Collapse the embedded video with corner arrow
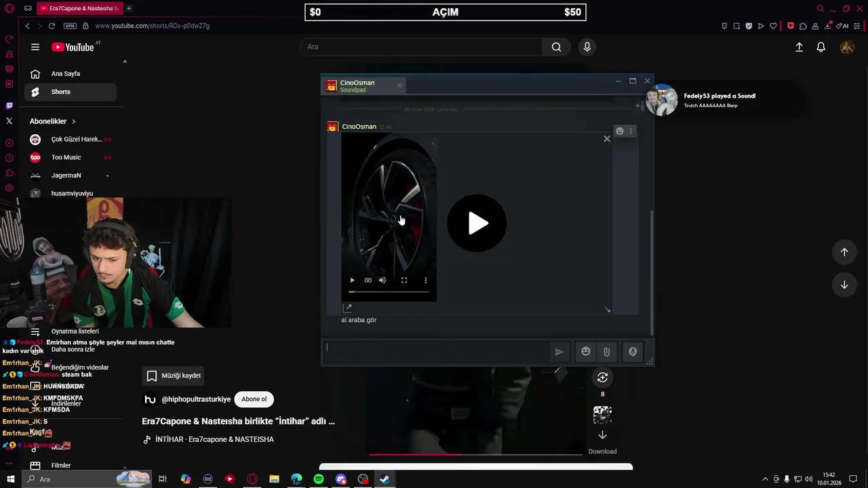The width and height of the screenshot is (868, 488). point(608,310)
